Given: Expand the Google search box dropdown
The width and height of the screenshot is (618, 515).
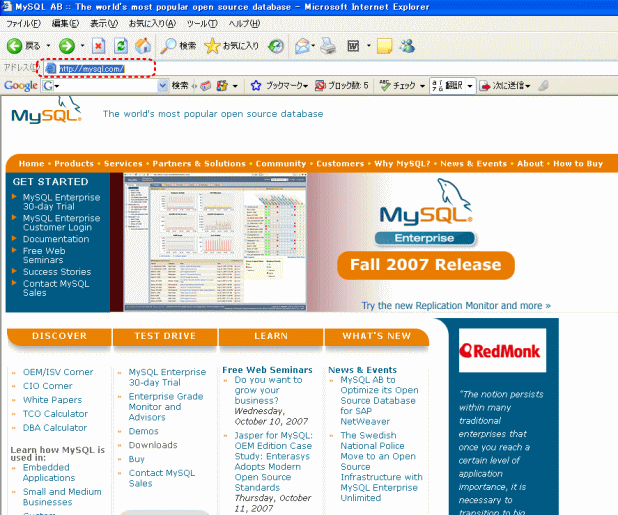Looking at the screenshot, I should coord(162,86).
